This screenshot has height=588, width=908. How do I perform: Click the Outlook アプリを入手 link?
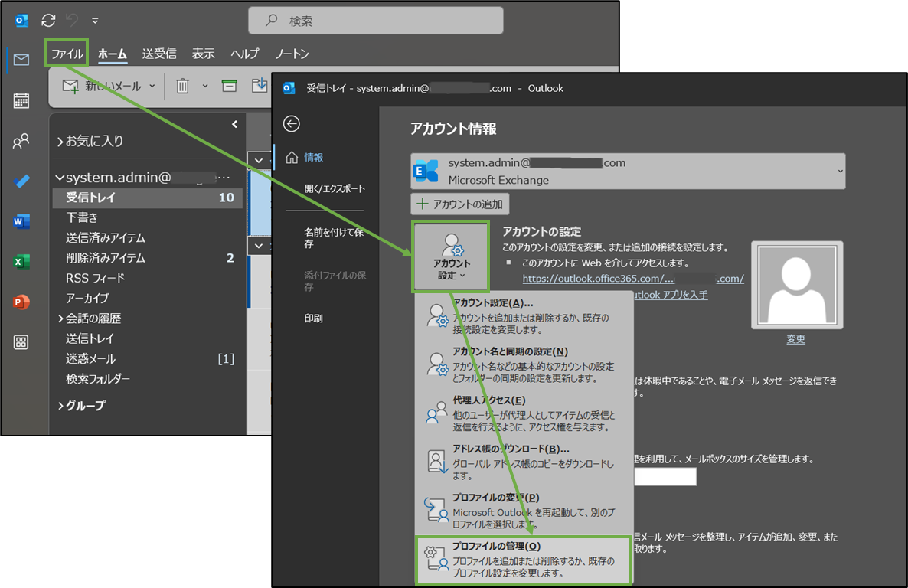pyautogui.click(x=671, y=295)
